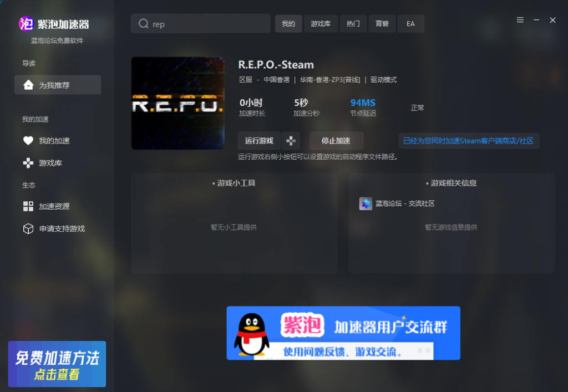Click the 0小时 acceleration duration value
The image size is (568, 392).
(251, 103)
